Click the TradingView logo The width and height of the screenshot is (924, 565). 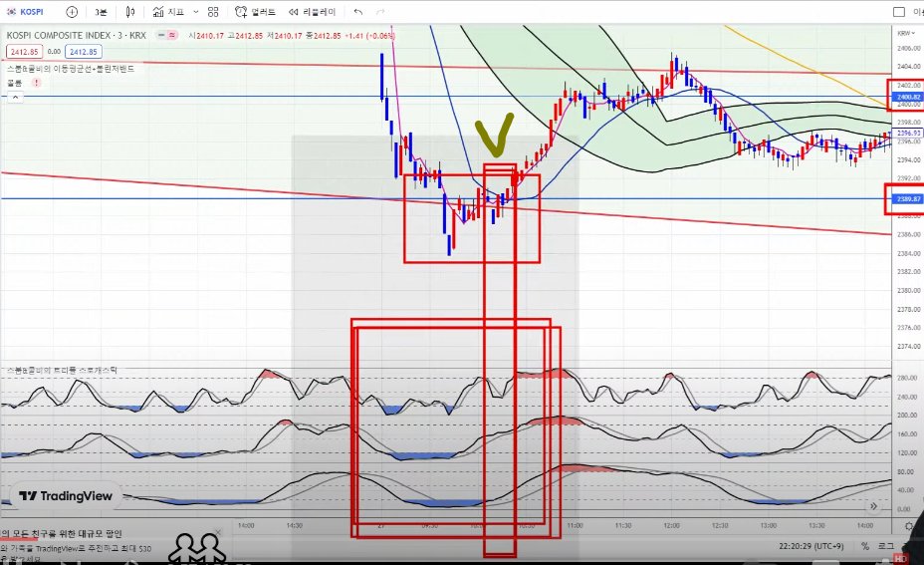(x=66, y=496)
